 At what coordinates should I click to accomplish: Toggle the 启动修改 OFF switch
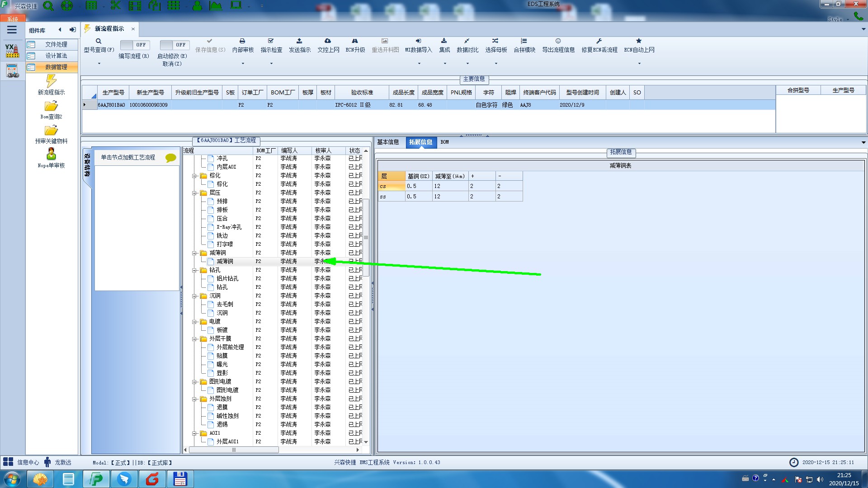click(174, 45)
